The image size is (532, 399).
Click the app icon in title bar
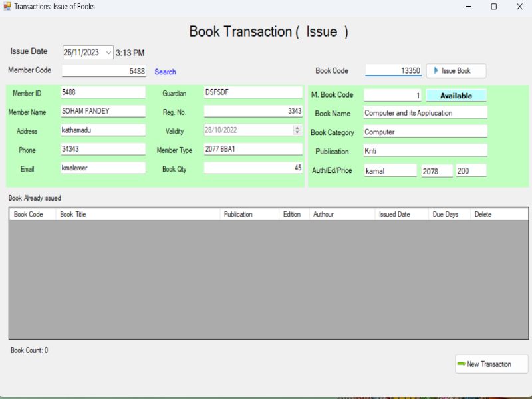click(x=7, y=7)
